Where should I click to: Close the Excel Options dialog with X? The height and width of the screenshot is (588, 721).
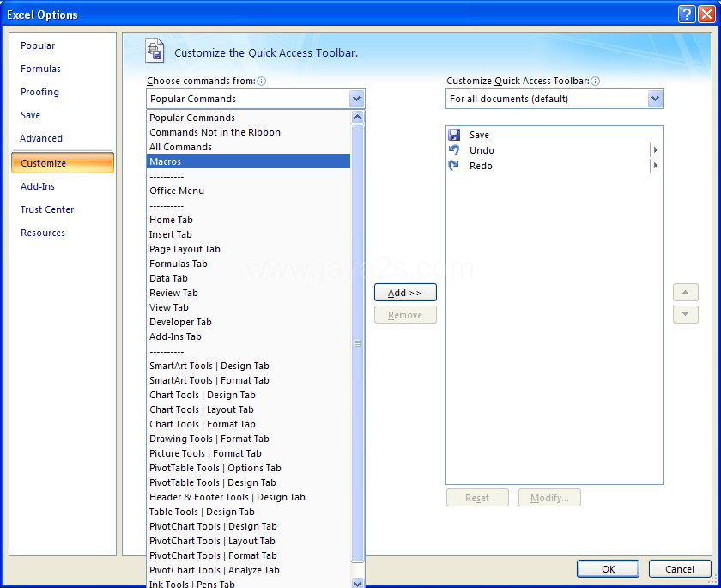(x=706, y=15)
